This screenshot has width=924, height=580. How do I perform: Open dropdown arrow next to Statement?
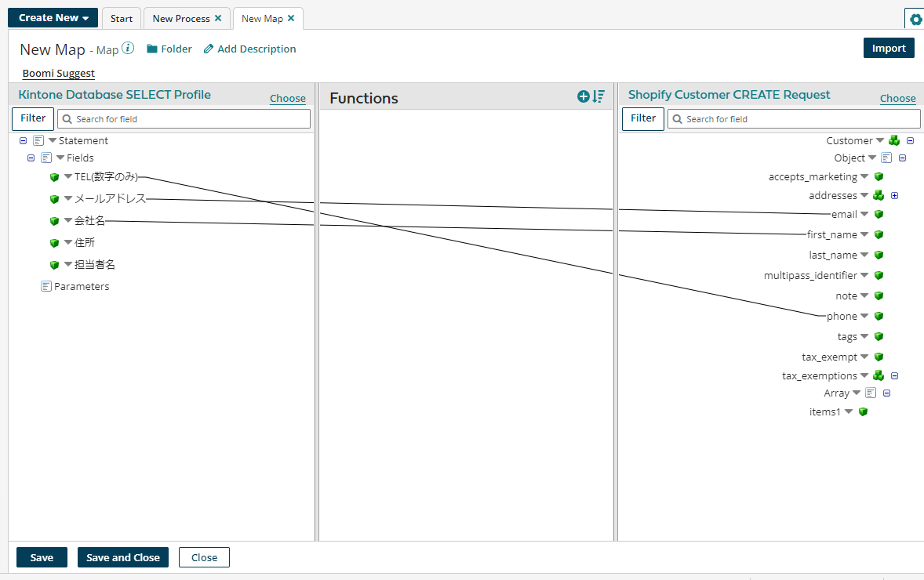(x=53, y=140)
